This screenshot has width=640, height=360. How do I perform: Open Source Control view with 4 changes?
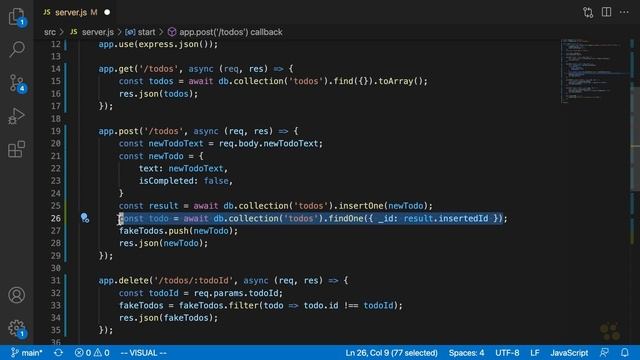(x=17, y=83)
